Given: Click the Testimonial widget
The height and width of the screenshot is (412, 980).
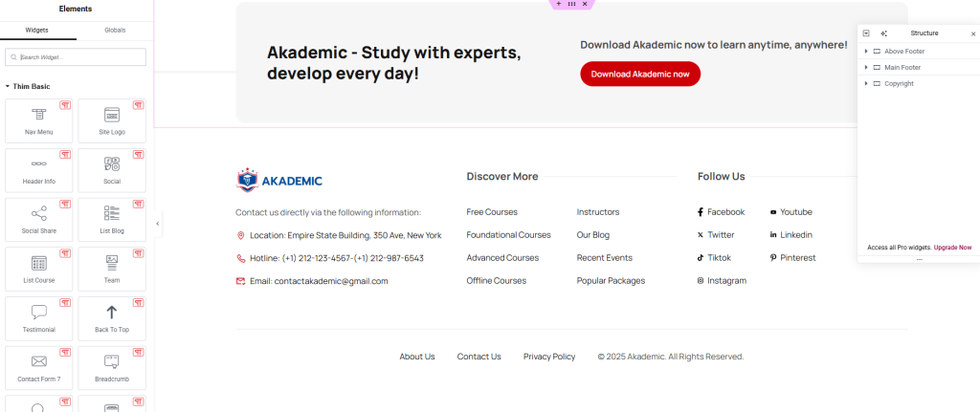Looking at the screenshot, I should (39, 317).
